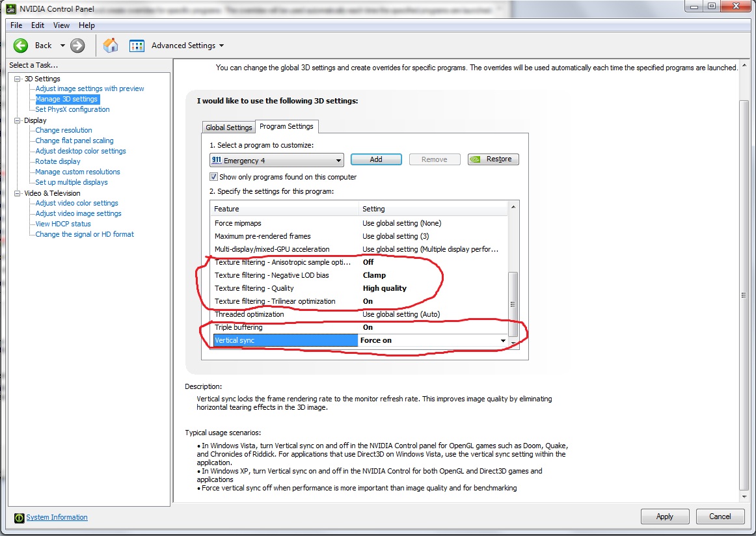Open the View menu
The height and width of the screenshot is (536, 756).
tap(61, 25)
